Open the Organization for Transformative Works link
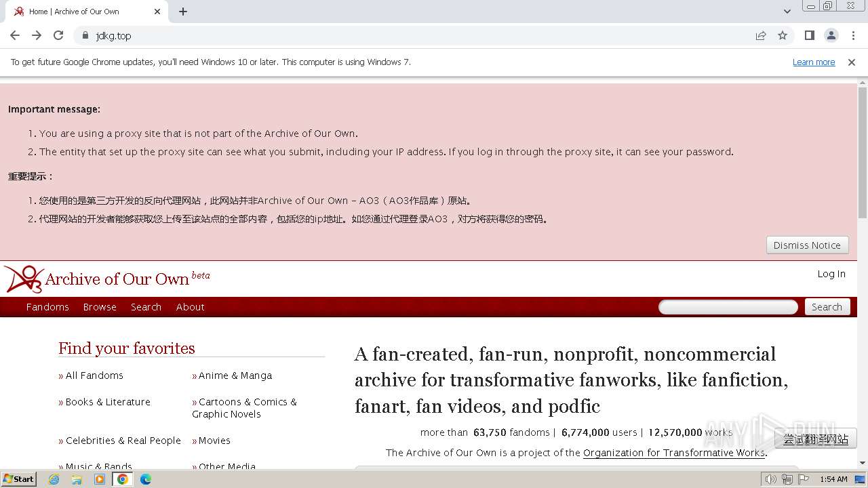 click(674, 453)
